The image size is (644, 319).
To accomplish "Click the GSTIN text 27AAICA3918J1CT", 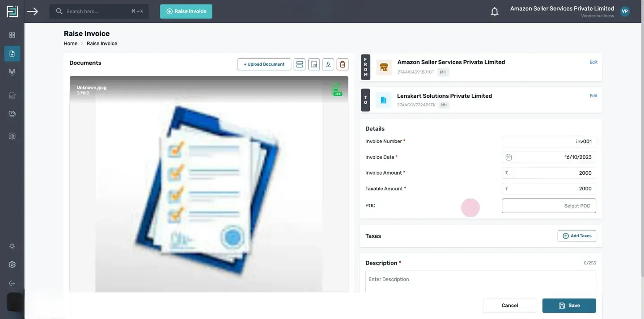I will click(x=416, y=72).
